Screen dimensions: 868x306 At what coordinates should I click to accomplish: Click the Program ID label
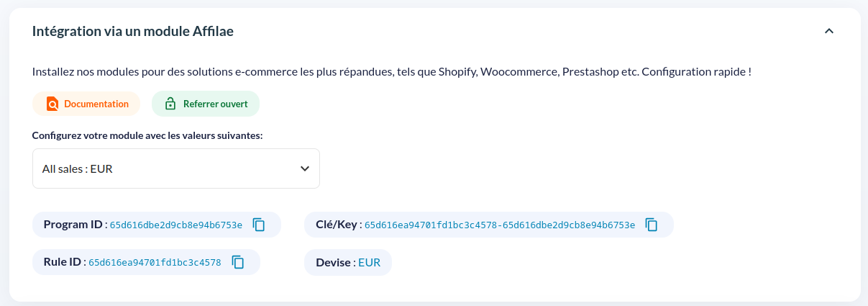pyautogui.click(x=75, y=224)
